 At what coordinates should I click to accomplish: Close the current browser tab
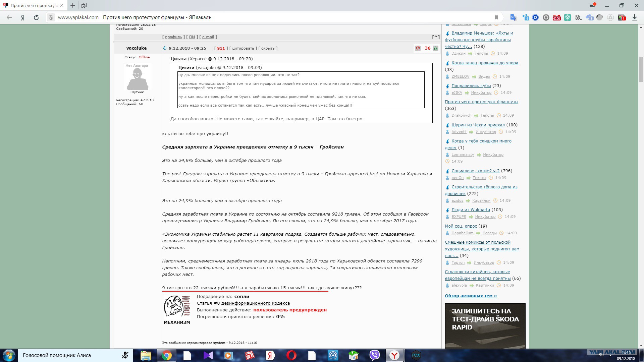(61, 5)
